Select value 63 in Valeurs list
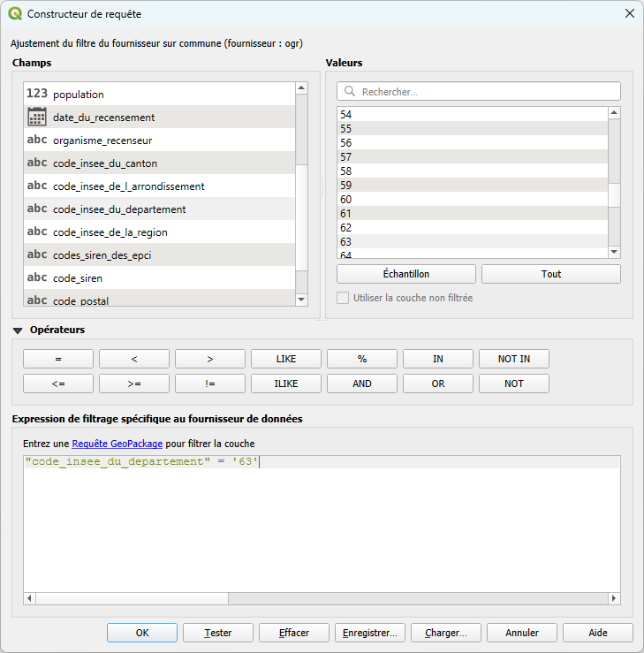644x653 pixels. [x=346, y=241]
